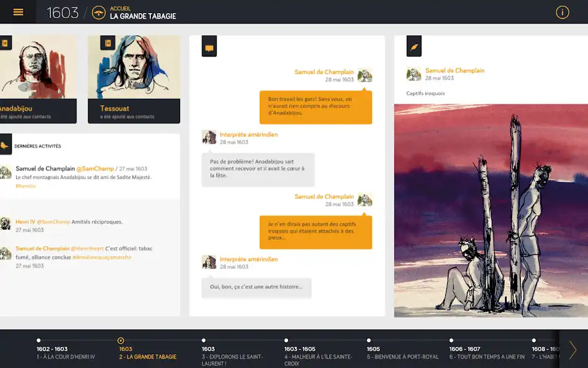Click the contact badge icon on Tessouat's card
This screenshot has width=588, height=368.
click(x=107, y=43)
